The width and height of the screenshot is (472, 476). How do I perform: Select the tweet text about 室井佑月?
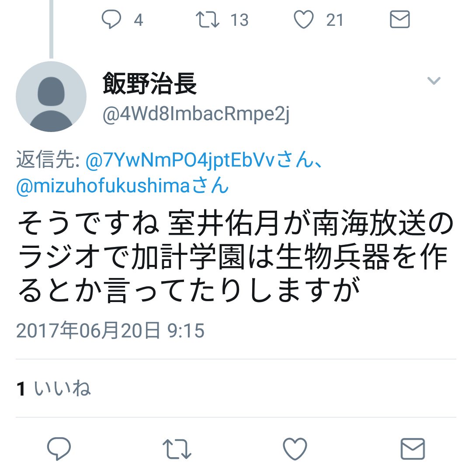point(236,257)
